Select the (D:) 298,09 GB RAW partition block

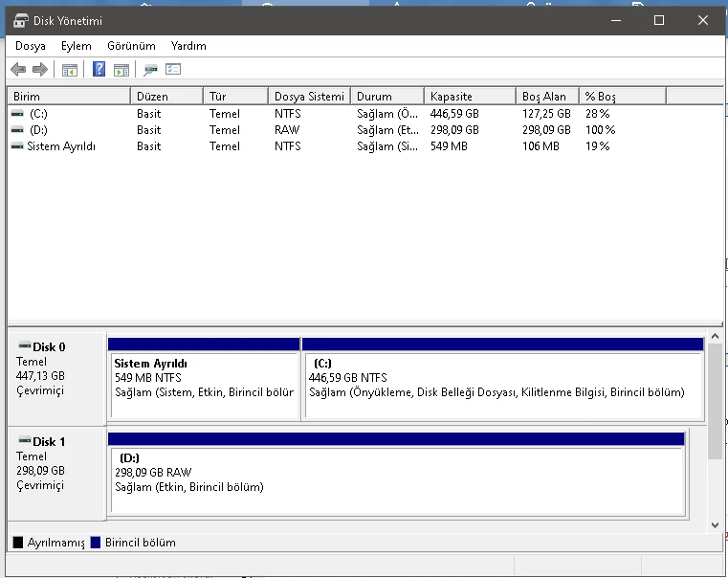click(397, 480)
